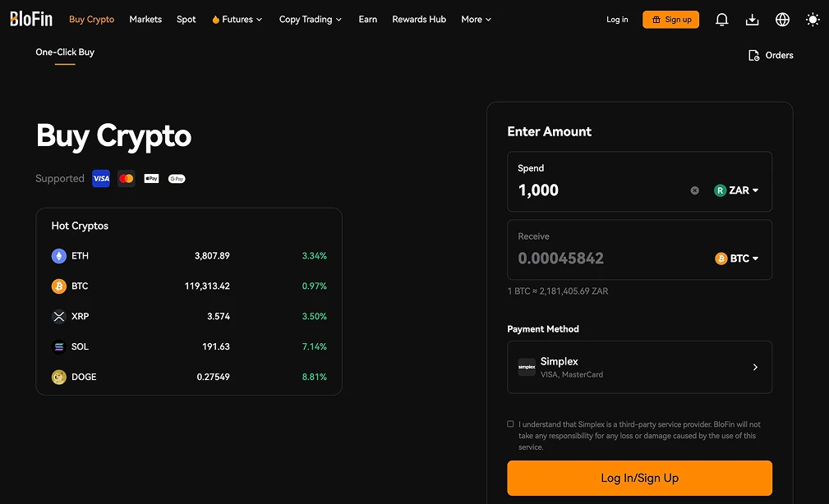Click the Mastercard icon
This screenshot has height=504, width=829.
(127, 179)
